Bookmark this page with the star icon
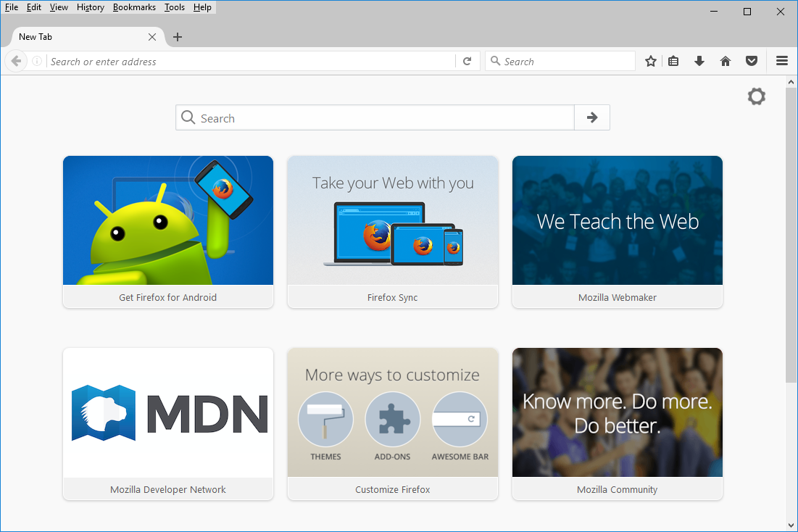The height and width of the screenshot is (532, 798). click(x=650, y=61)
